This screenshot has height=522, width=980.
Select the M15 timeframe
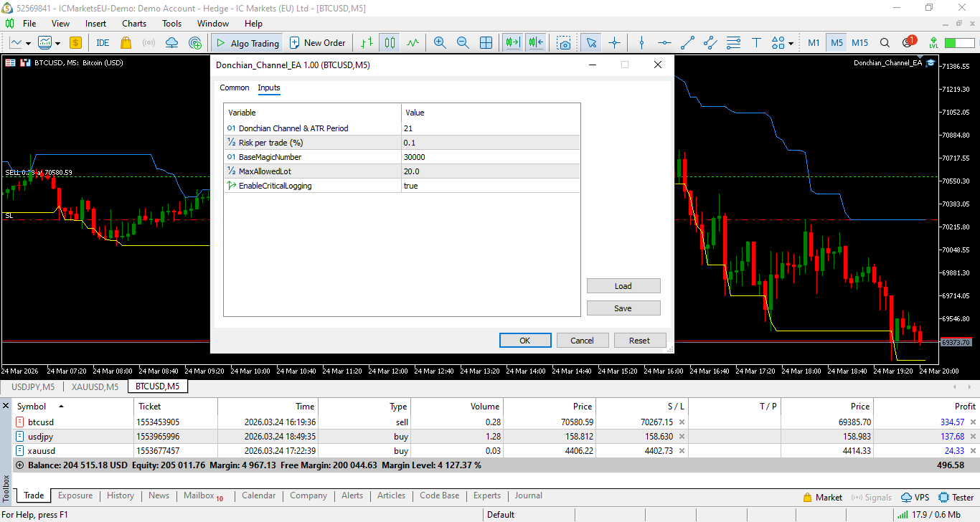click(860, 43)
